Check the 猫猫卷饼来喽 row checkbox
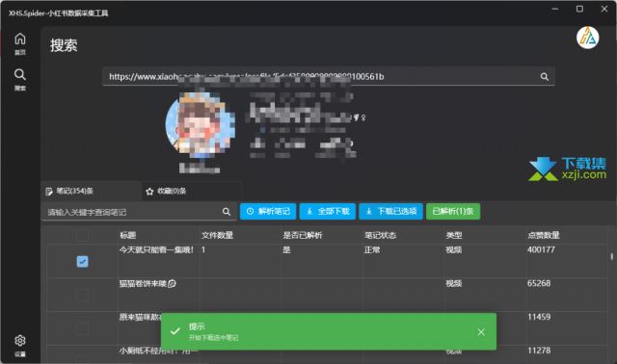The height and width of the screenshot is (364, 617). tap(82, 295)
